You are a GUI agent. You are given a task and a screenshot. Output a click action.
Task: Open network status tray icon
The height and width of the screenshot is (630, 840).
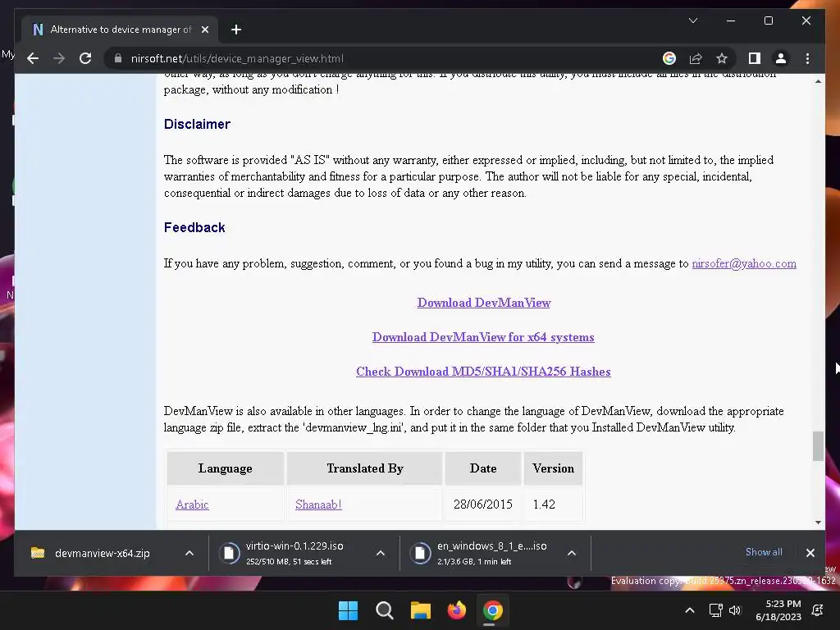tap(715, 610)
